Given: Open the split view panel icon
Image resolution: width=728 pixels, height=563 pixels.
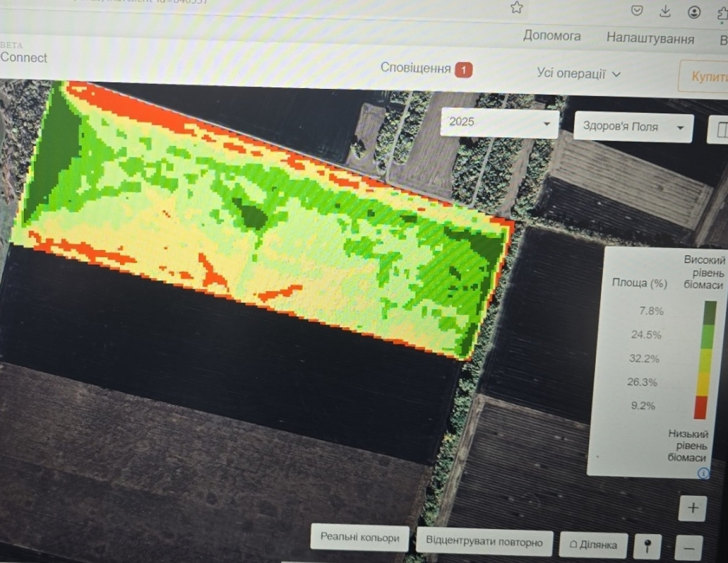Looking at the screenshot, I should point(720,129).
